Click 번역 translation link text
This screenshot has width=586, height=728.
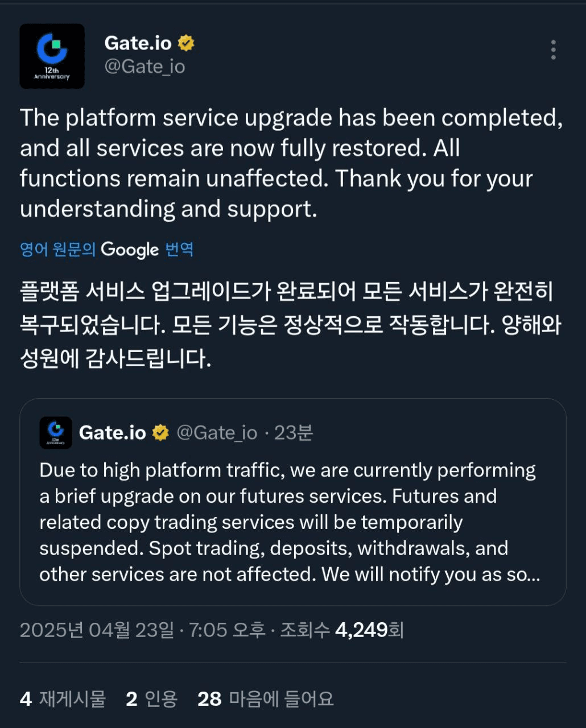pyautogui.click(x=179, y=249)
